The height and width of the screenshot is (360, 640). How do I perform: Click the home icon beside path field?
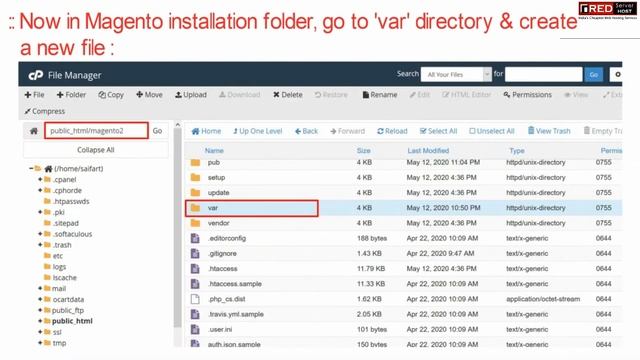click(x=34, y=131)
